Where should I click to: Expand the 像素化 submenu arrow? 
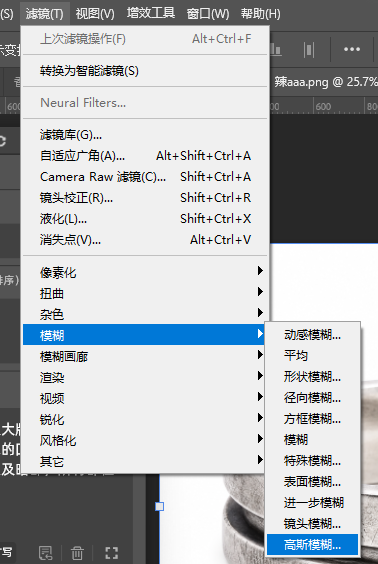[x=260, y=271]
